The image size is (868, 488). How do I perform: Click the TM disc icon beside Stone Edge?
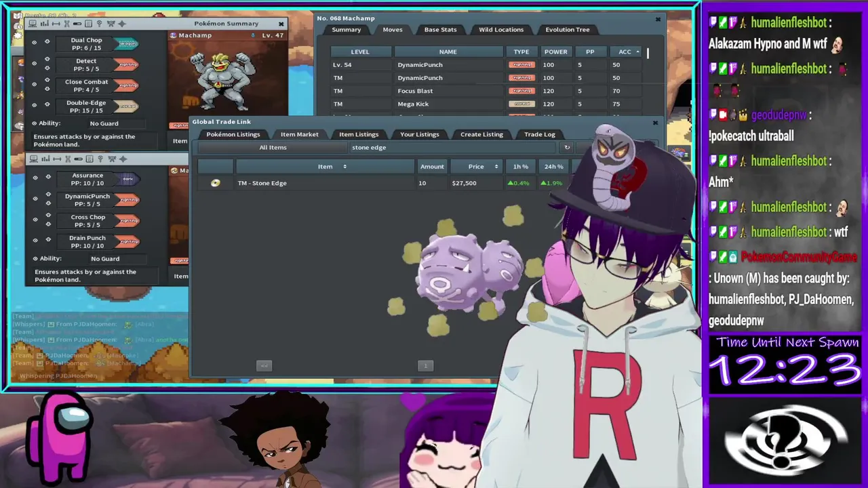click(x=216, y=183)
